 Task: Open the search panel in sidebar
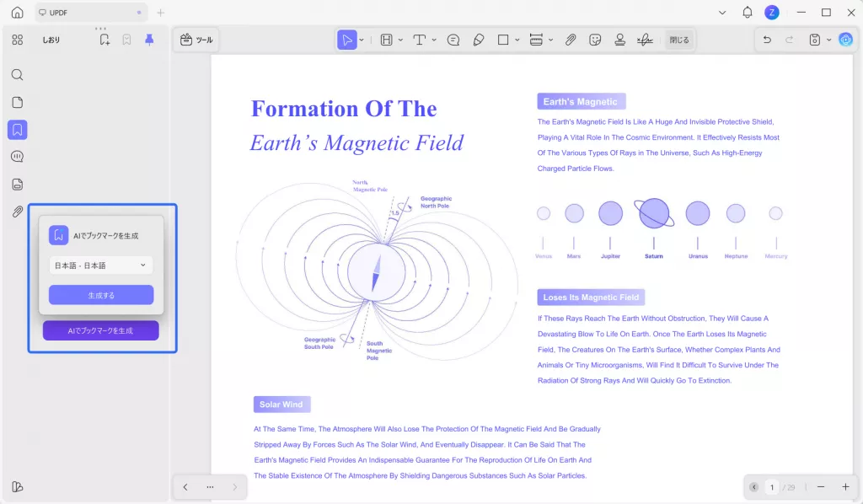coord(17,75)
